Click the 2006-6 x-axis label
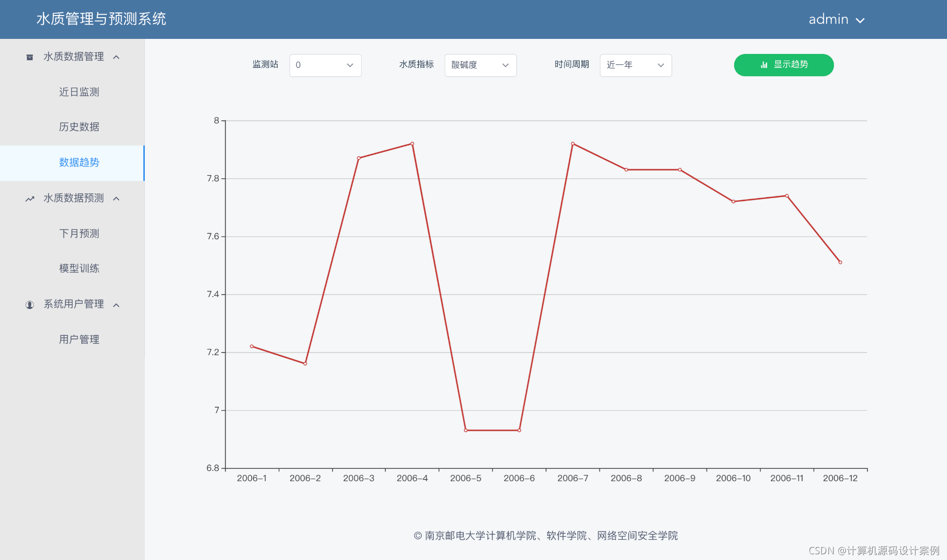The image size is (947, 560). tap(519, 478)
